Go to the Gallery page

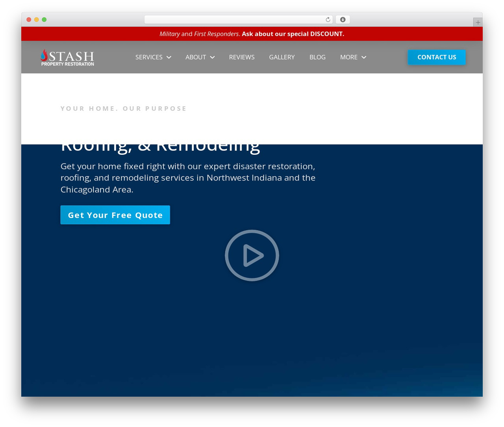(282, 57)
